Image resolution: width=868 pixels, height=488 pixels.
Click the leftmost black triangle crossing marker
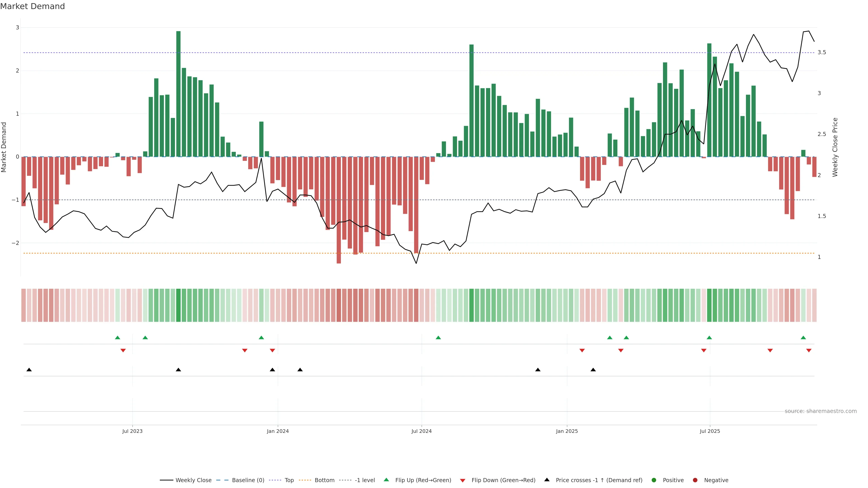[29, 370]
